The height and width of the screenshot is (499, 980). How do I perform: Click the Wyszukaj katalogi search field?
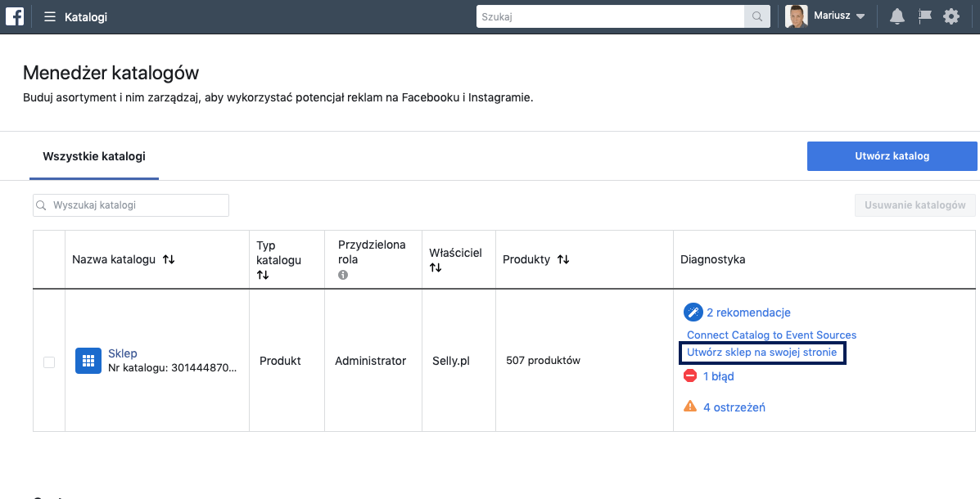tap(131, 205)
